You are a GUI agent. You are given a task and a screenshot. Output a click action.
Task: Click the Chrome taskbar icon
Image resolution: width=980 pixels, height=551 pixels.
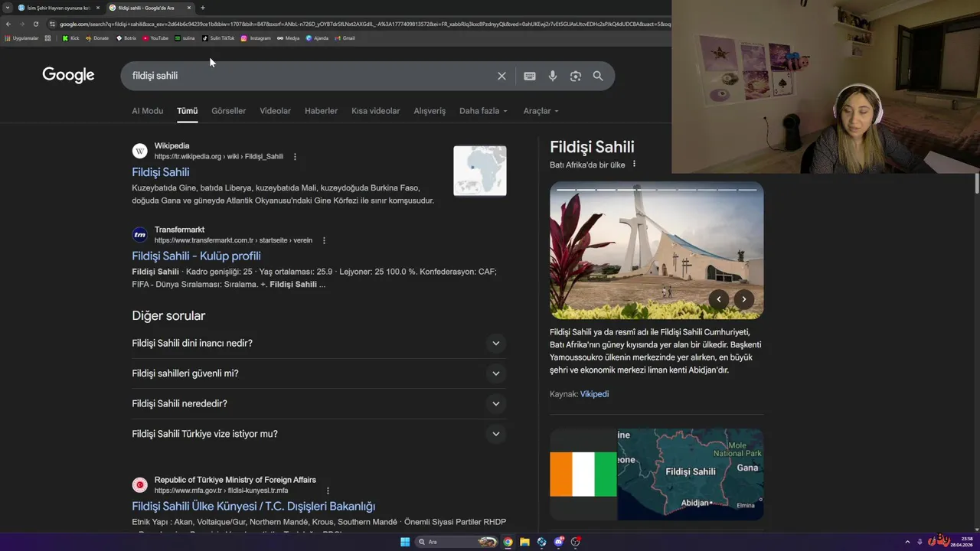click(x=508, y=542)
